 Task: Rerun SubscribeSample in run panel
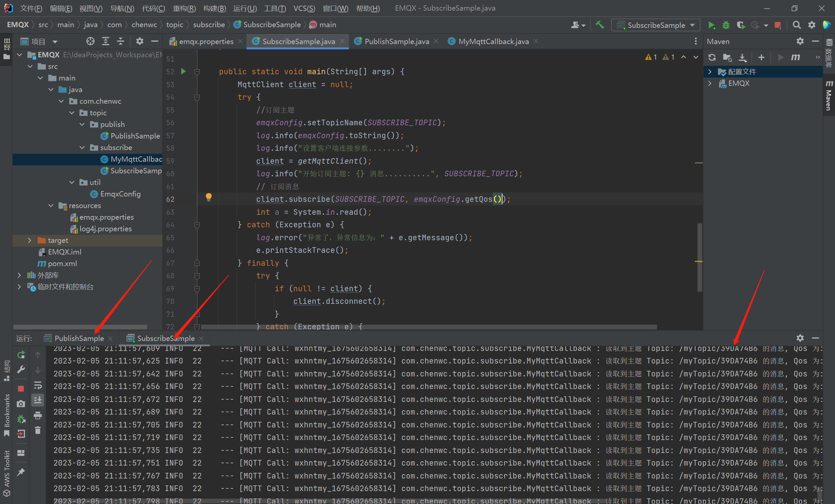point(21,355)
